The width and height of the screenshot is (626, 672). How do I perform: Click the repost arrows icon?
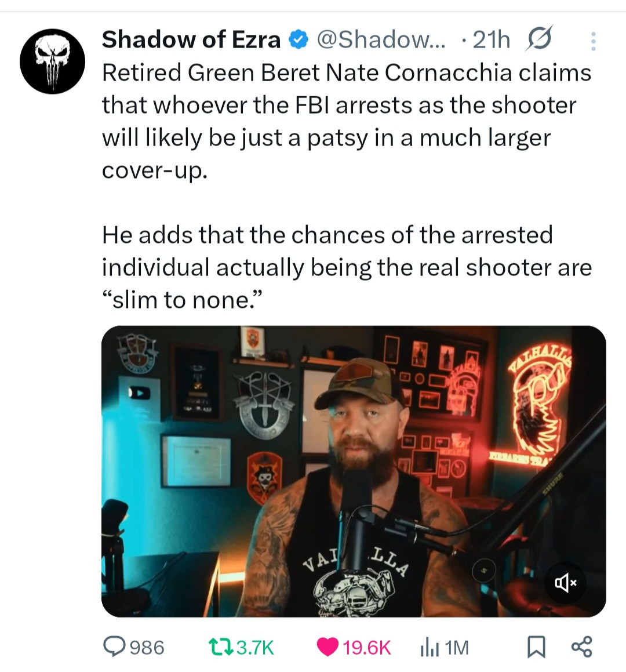pyautogui.click(x=221, y=646)
